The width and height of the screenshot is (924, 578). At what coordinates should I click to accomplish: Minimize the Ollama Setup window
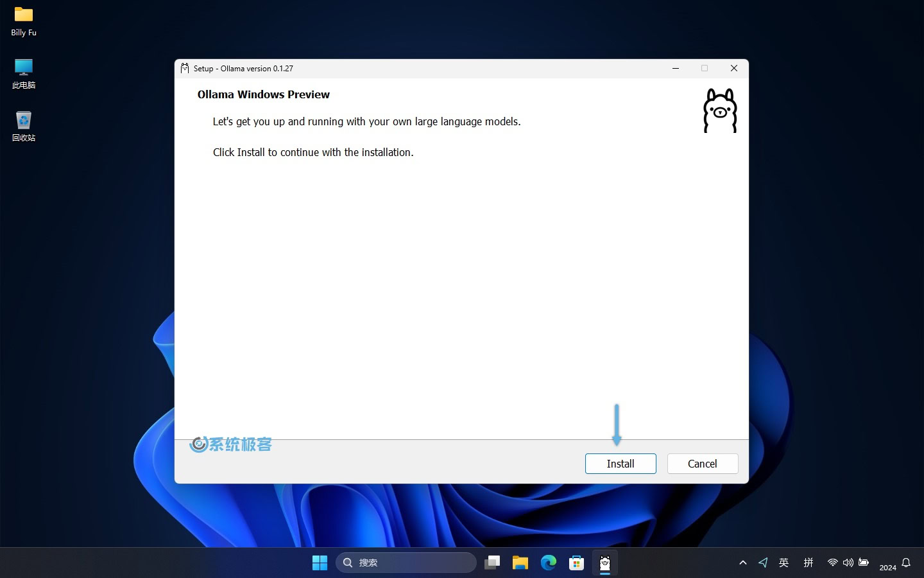pos(676,68)
